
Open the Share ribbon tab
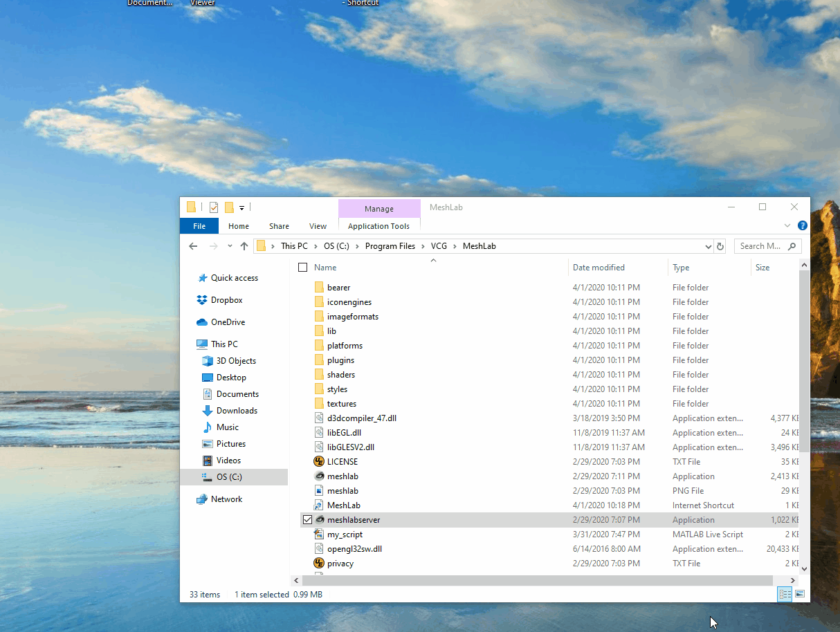pyautogui.click(x=280, y=226)
